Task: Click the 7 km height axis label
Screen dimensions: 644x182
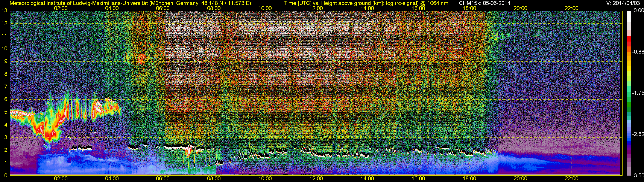Action: coord(6,87)
